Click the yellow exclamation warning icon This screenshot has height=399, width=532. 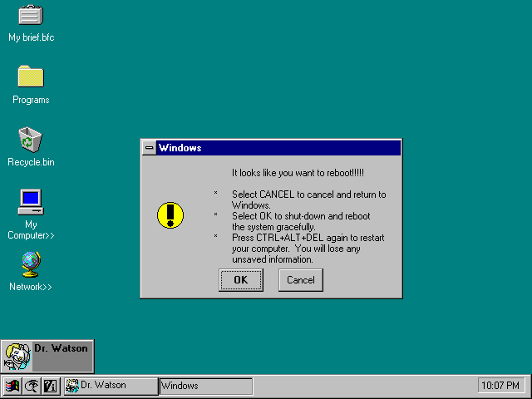pyautogui.click(x=170, y=215)
